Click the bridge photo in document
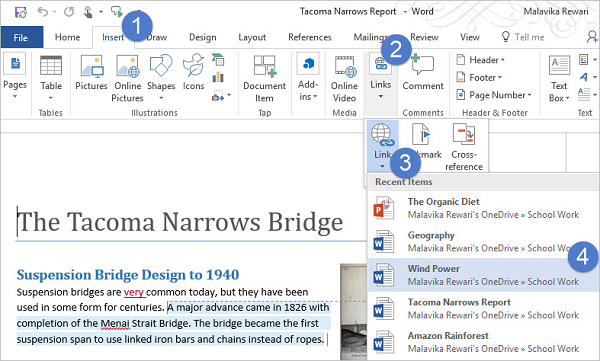The image size is (600, 361). pos(353,311)
